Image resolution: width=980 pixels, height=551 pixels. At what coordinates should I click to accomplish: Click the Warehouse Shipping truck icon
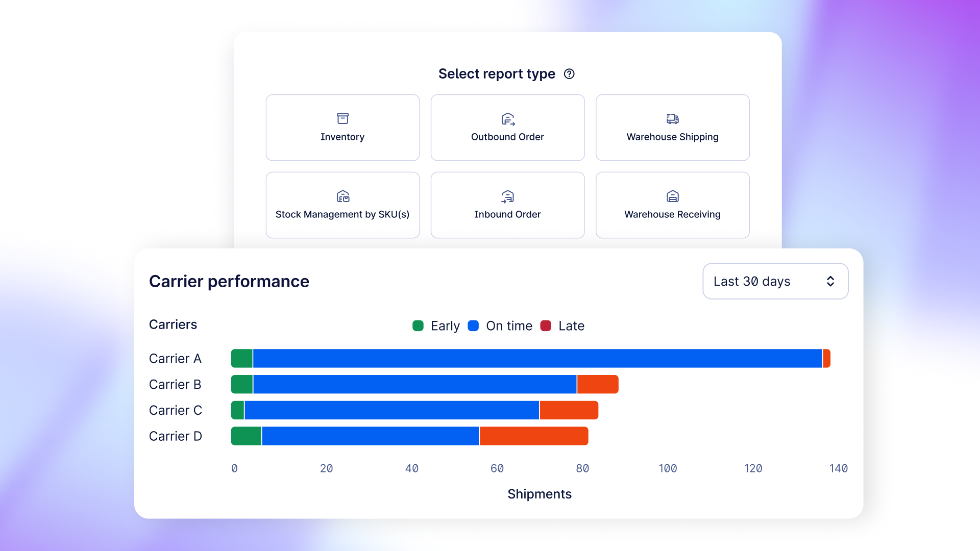(x=672, y=119)
